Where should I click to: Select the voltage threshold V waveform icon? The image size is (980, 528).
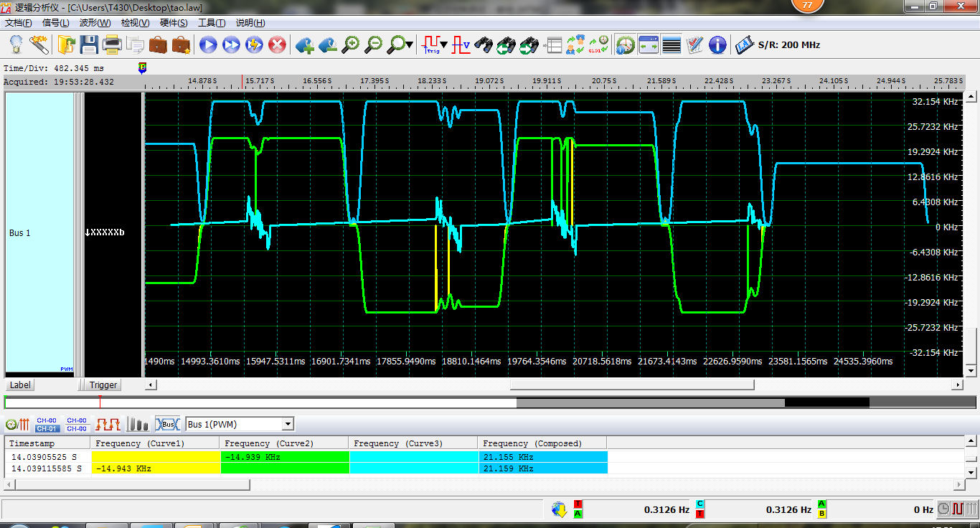click(x=461, y=45)
